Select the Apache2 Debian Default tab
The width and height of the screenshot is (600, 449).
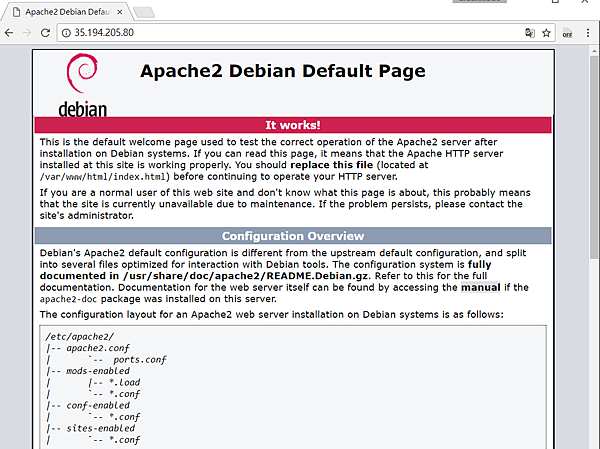[67, 12]
